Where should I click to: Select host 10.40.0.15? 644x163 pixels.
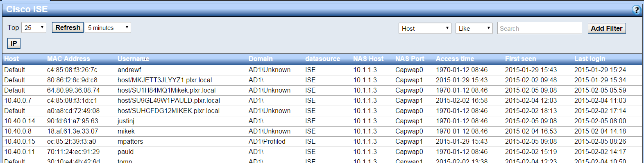click(x=20, y=141)
